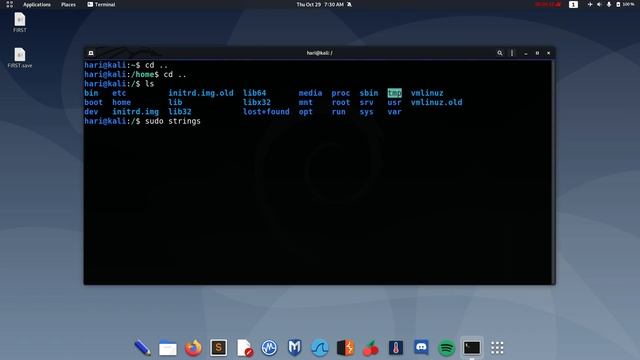Open the battery status indicator
Viewport: 640px width, 360px height.
(625, 4)
